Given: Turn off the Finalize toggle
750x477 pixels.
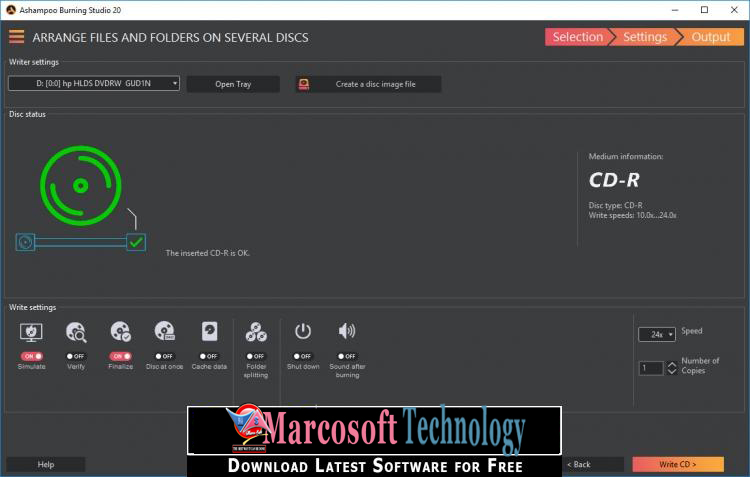Looking at the screenshot, I should (121, 356).
